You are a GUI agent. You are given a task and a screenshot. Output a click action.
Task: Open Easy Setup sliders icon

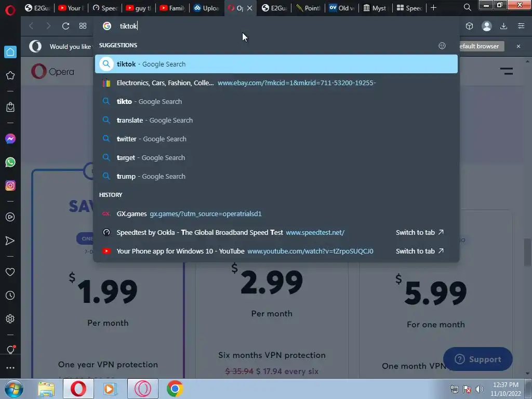(x=521, y=26)
